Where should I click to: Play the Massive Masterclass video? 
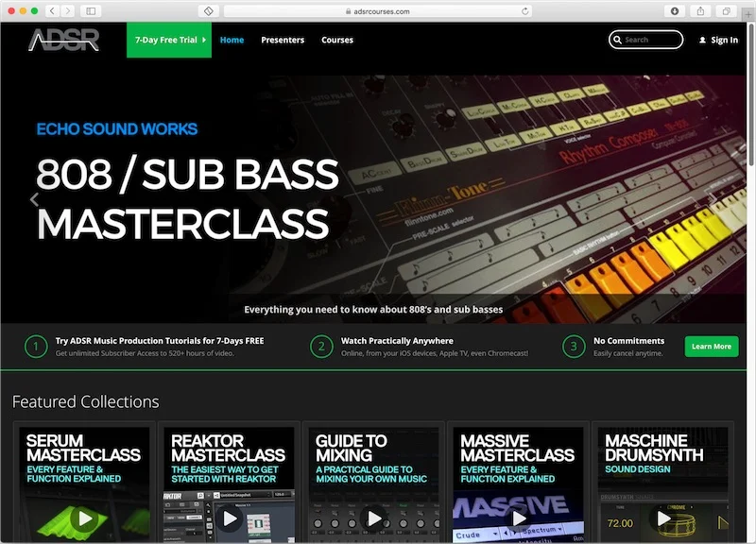tap(519, 518)
